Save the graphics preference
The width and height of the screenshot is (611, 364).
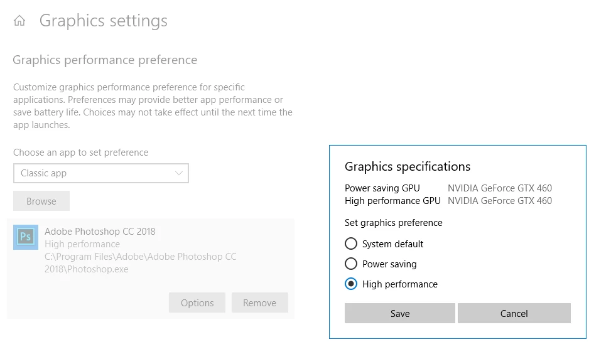click(x=399, y=313)
